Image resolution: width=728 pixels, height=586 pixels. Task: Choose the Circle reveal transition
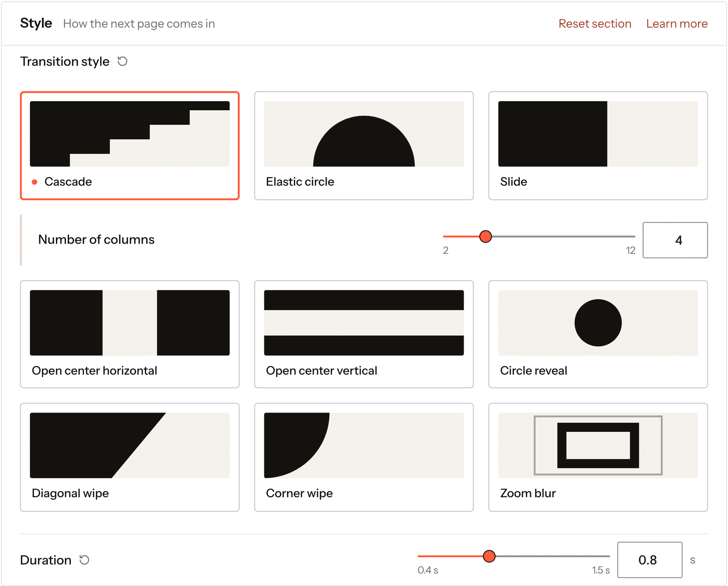598,334
